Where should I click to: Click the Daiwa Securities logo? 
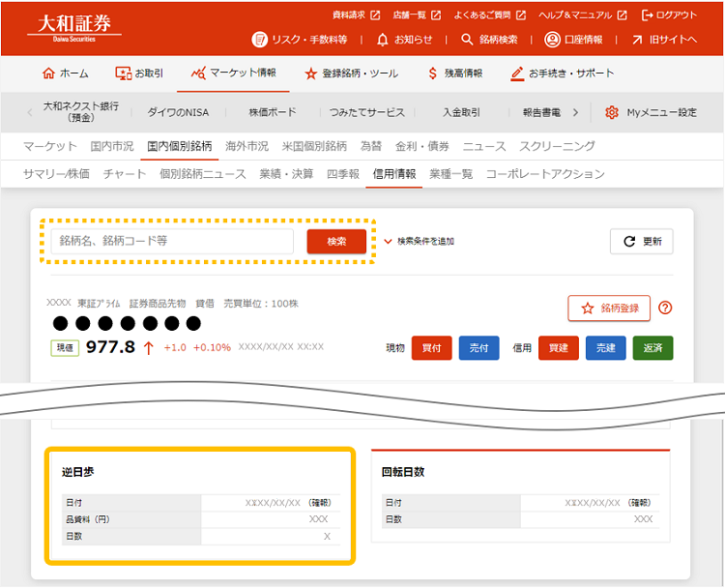74,28
